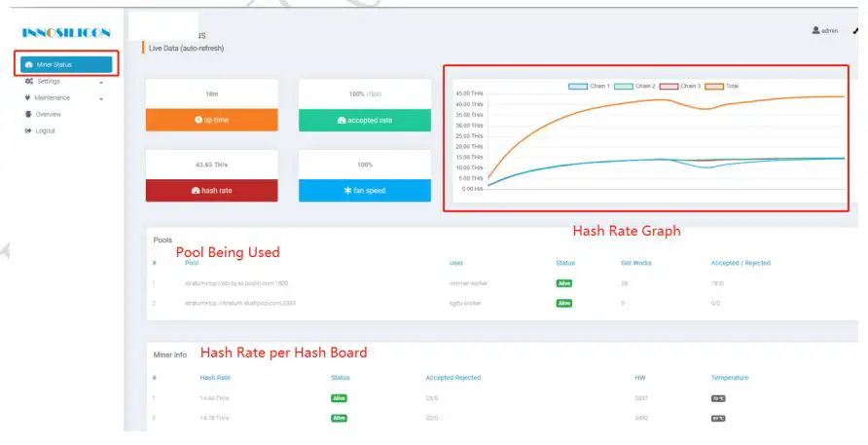Viewport: 868px width, 445px height.
Task: Click the slushpool stratum address in row 2
Action: (x=240, y=303)
